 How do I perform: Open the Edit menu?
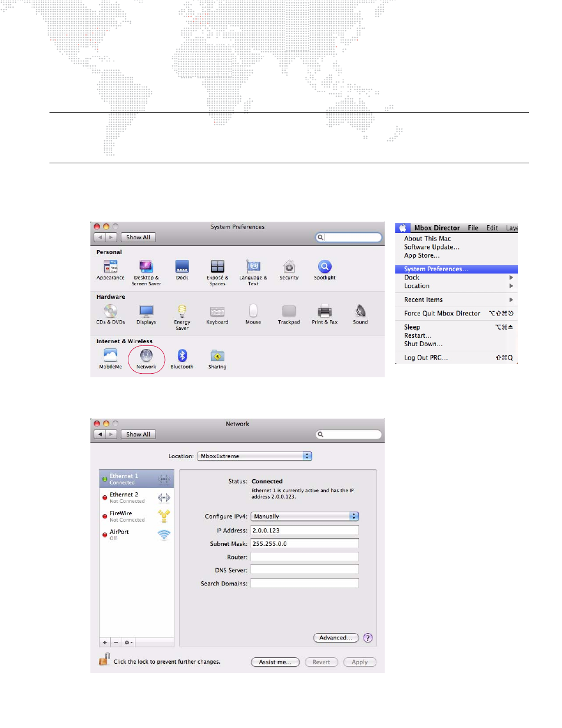tap(492, 228)
